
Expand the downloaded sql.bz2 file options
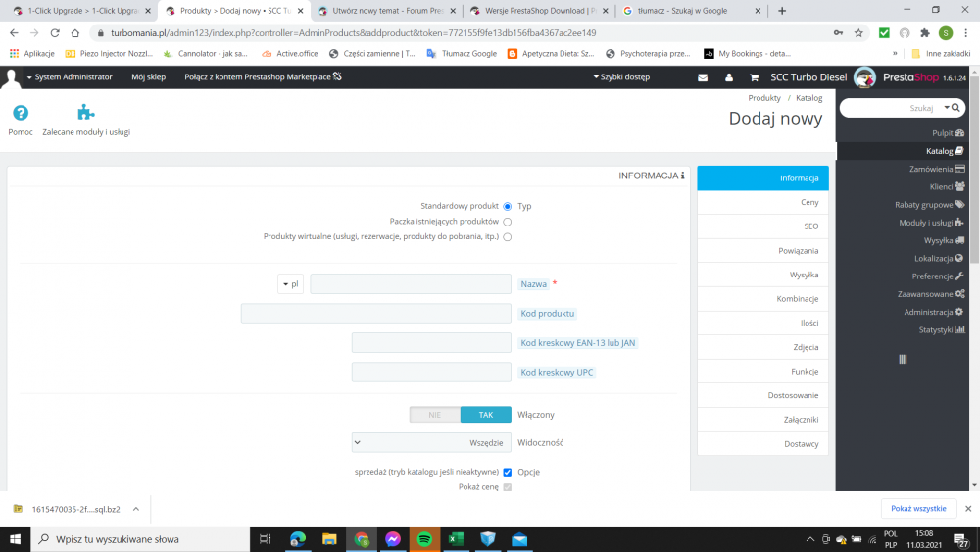tap(135, 509)
